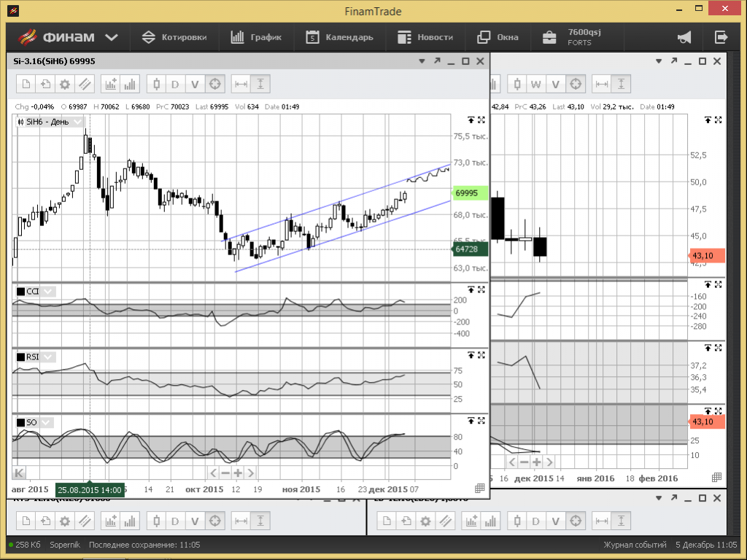Viewport: 747px width, 560px height.
Task: Toggle horizontal fit button in Si-3.16 toolbar
Action: pyautogui.click(x=241, y=84)
